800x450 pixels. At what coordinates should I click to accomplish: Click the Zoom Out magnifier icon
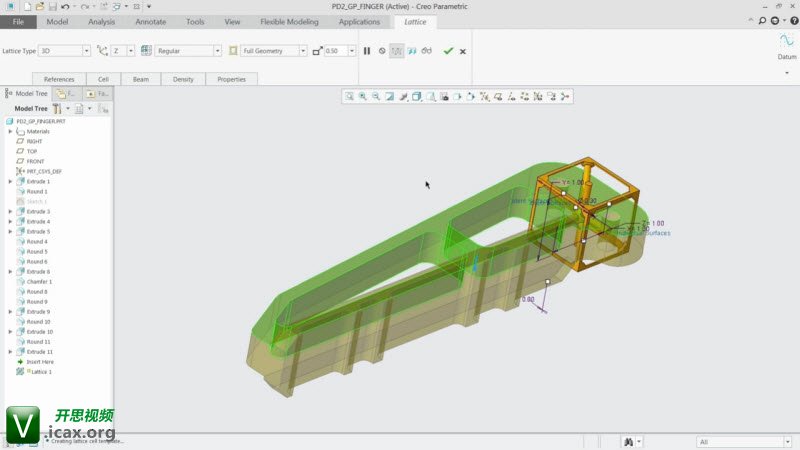tap(376, 96)
